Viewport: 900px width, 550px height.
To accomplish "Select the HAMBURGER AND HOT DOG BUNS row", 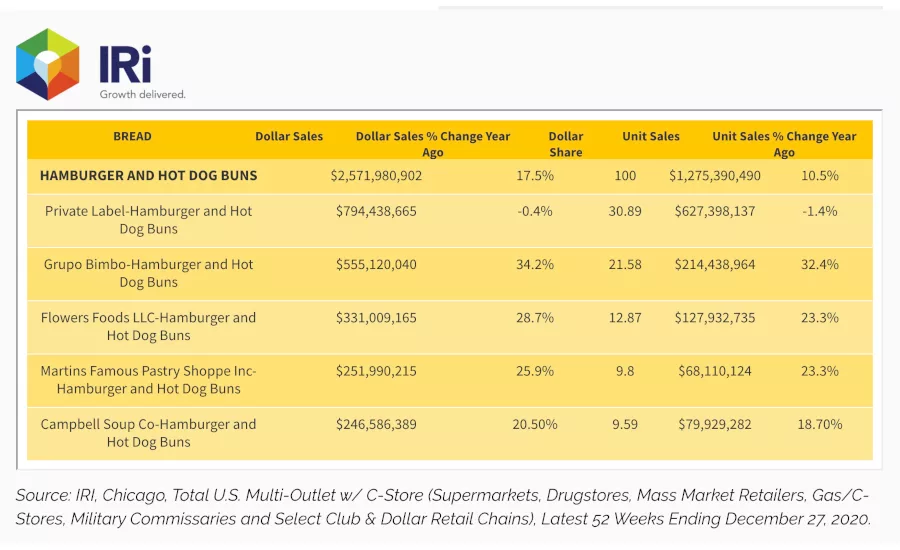I will tap(450, 176).
